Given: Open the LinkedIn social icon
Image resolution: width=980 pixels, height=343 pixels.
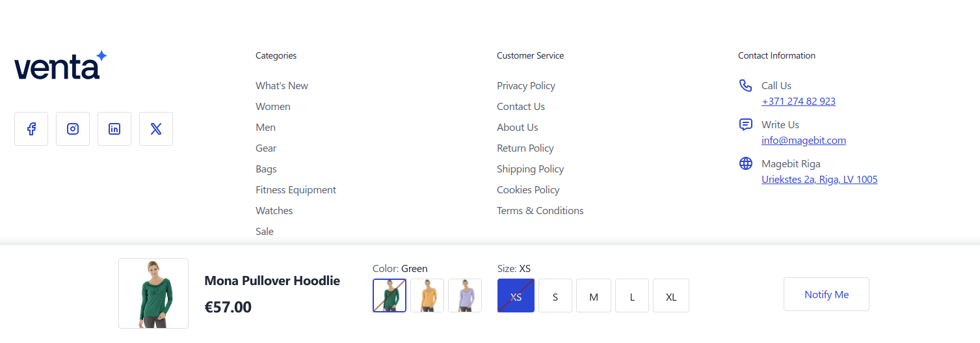Looking at the screenshot, I should [114, 129].
